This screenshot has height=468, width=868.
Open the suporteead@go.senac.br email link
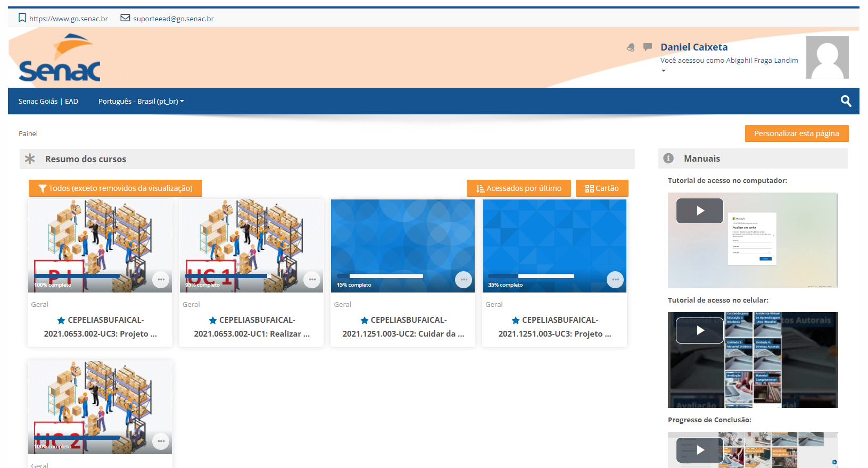tap(173, 19)
